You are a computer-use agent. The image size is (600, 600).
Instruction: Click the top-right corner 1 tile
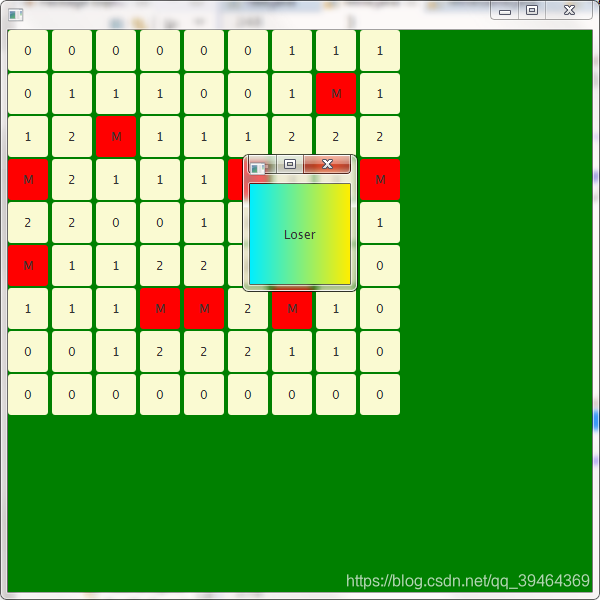point(380,51)
